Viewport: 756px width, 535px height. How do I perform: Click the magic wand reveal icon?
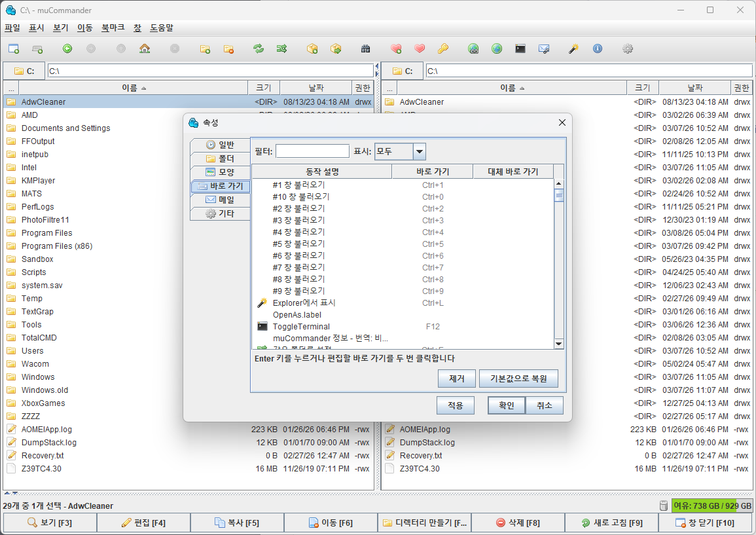tap(574, 48)
